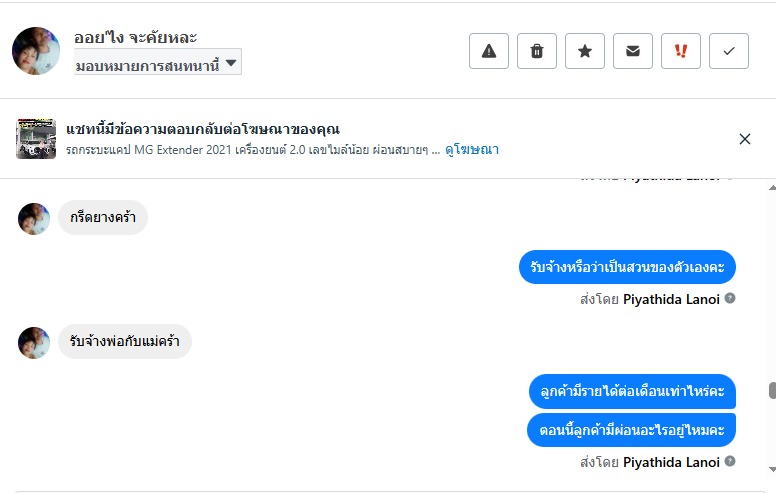This screenshot has width=776, height=493.
Task: Click the รับจ้างพ่อกับแม่คร้า message bubble
Action: coord(124,342)
